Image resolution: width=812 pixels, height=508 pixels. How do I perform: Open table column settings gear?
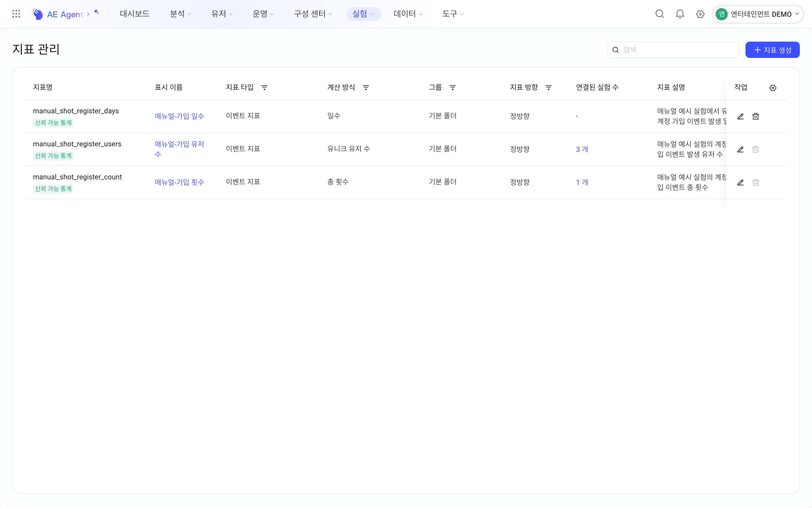pyautogui.click(x=773, y=88)
